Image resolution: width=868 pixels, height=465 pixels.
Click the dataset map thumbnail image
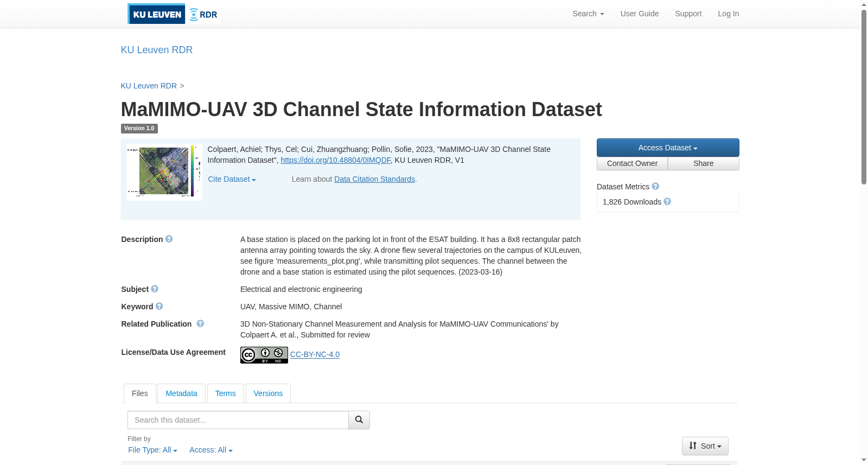click(x=164, y=172)
